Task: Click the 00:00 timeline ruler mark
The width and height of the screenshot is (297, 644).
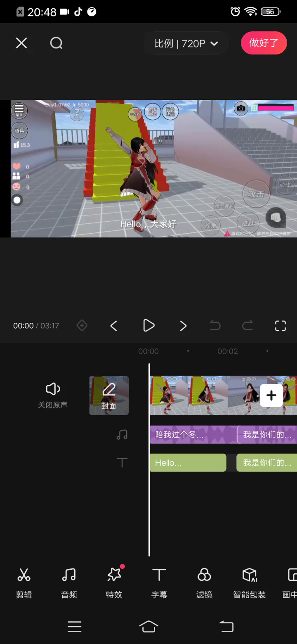Action: [x=148, y=351]
